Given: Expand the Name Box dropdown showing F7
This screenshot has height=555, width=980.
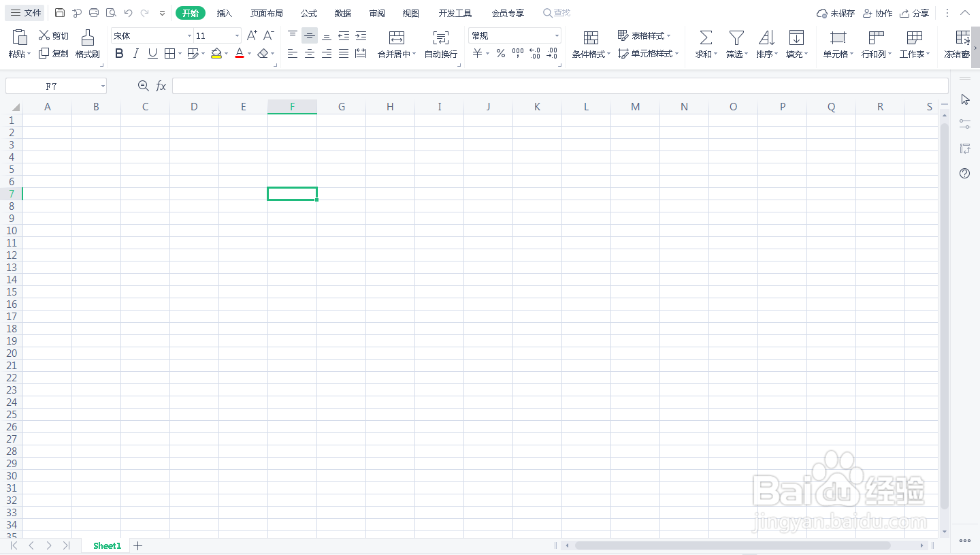Looking at the screenshot, I should pos(103,86).
